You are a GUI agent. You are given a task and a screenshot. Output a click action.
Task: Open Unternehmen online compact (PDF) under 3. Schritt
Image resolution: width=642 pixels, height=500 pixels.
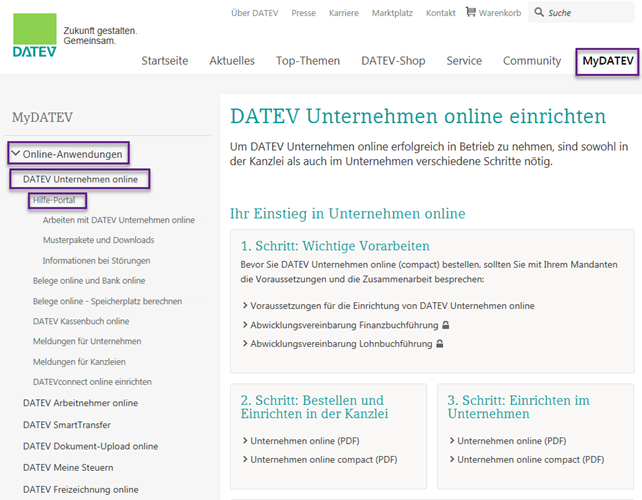(530, 460)
